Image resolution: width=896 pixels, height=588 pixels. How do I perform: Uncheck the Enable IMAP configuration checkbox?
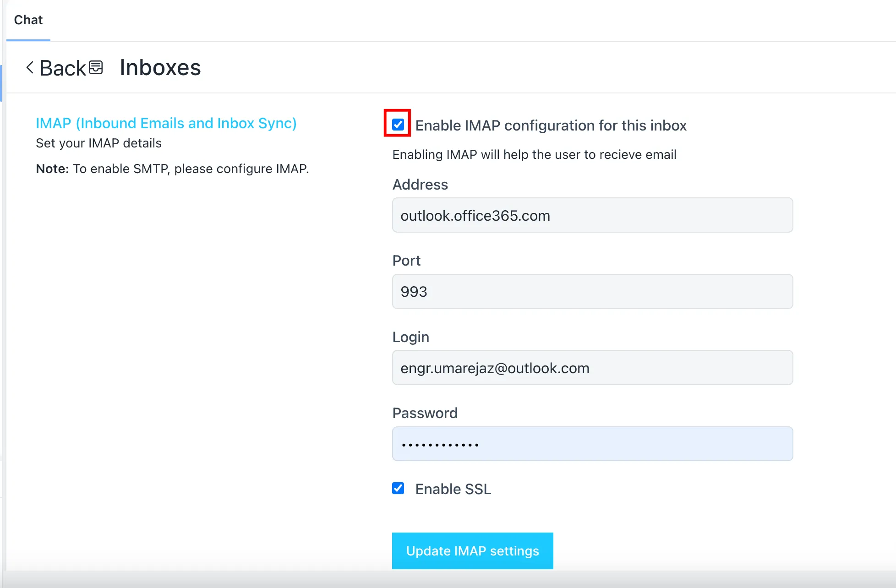coord(398,125)
